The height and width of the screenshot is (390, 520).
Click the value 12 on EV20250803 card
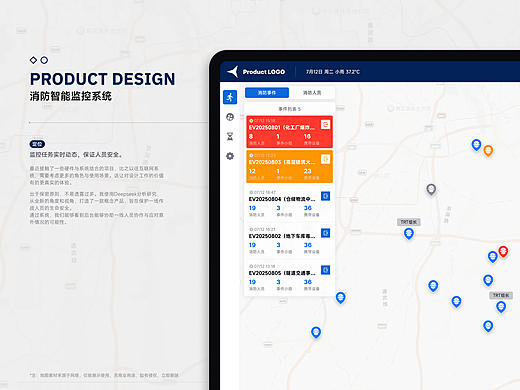pyautogui.click(x=252, y=171)
